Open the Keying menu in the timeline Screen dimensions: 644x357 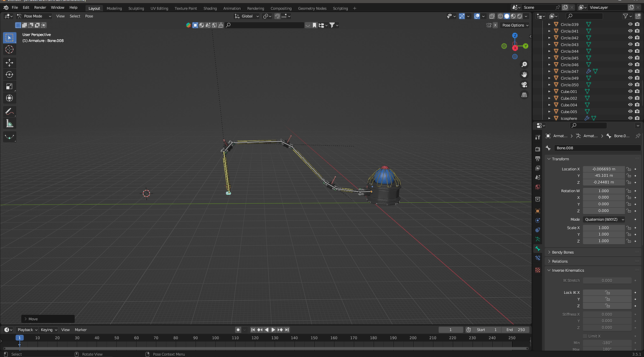(x=48, y=330)
